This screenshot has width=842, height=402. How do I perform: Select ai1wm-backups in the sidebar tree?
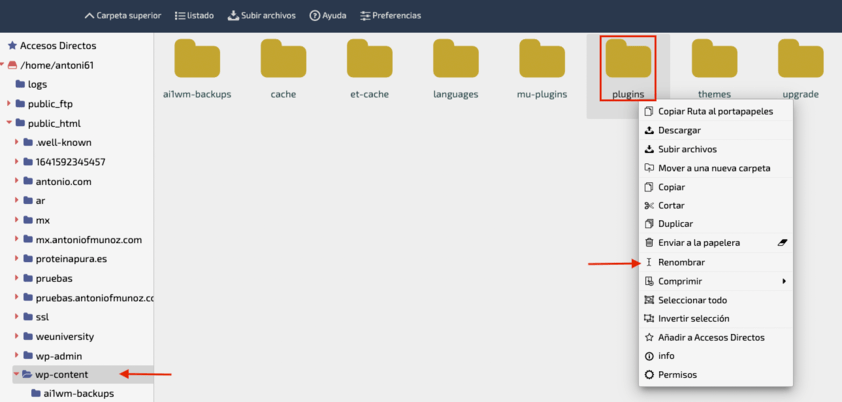click(x=79, y=393)
